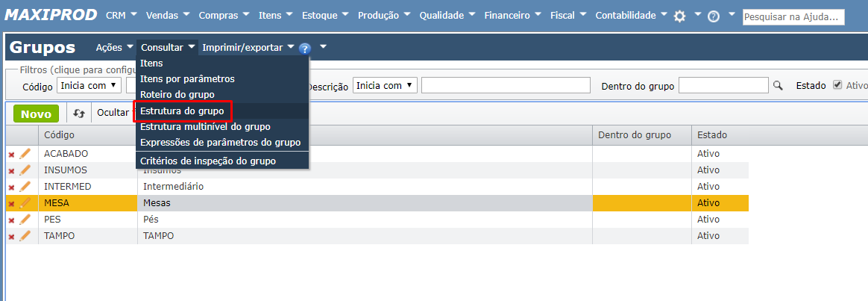Screen dimensions: 868x301
Task: Select Expressões de parâmetros do grupo
Action: click(222, 143)
